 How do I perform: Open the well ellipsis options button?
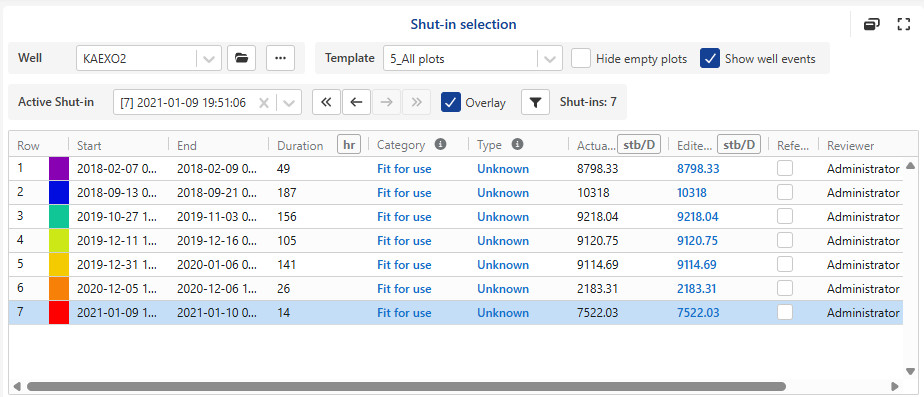[x=280, y=58]
